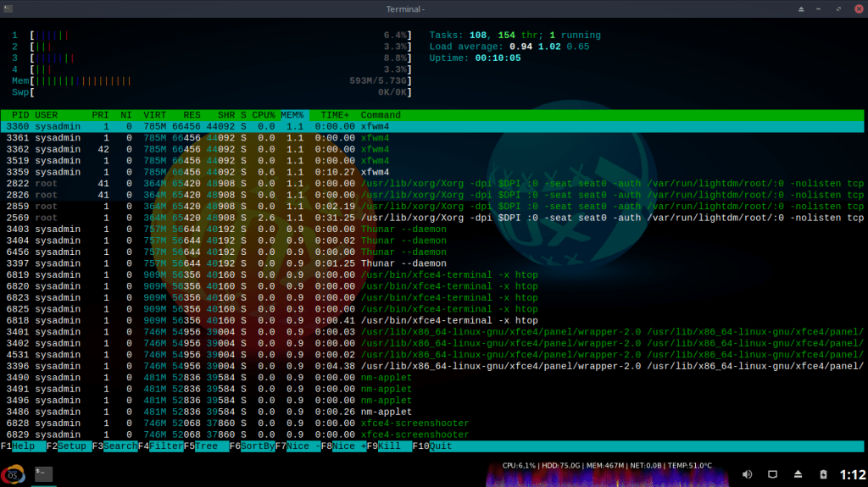Click the terminal window menu icon in title bar
Image resolution: width=868 pixels, height=487 pixels.
click(8, 8)
